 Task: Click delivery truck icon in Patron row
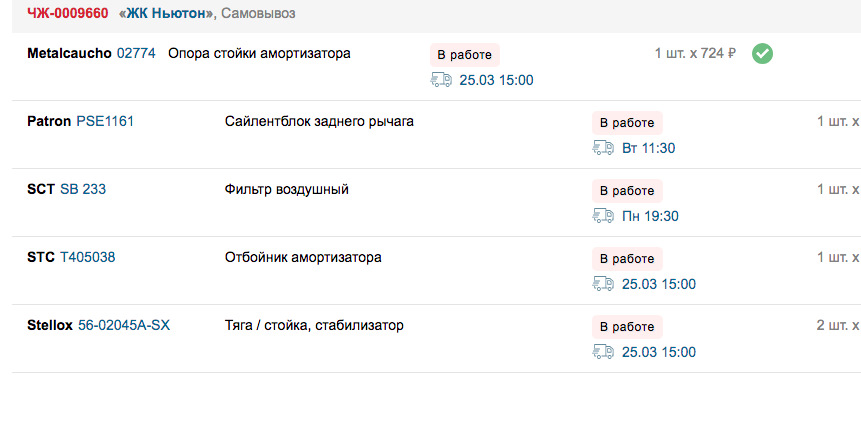[603, 148]
